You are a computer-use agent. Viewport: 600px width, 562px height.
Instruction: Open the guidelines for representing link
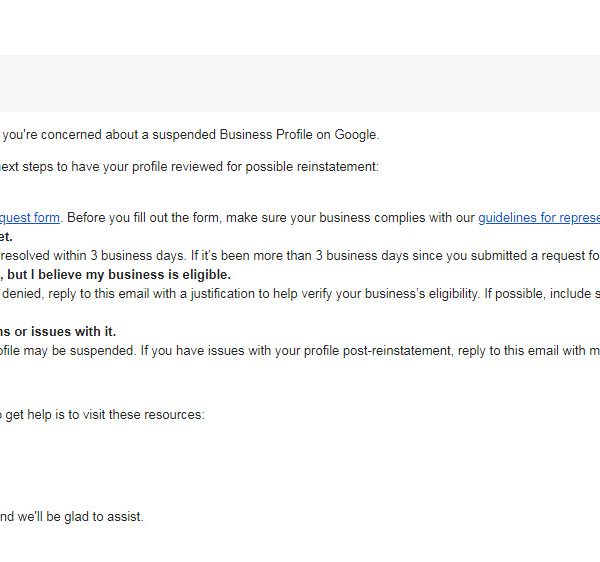pos(538,217)
